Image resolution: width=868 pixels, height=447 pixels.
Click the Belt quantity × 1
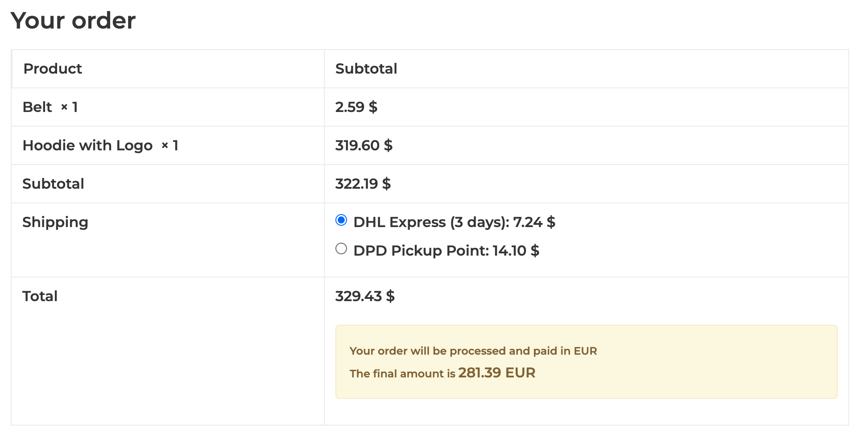[x=70, y=107]
